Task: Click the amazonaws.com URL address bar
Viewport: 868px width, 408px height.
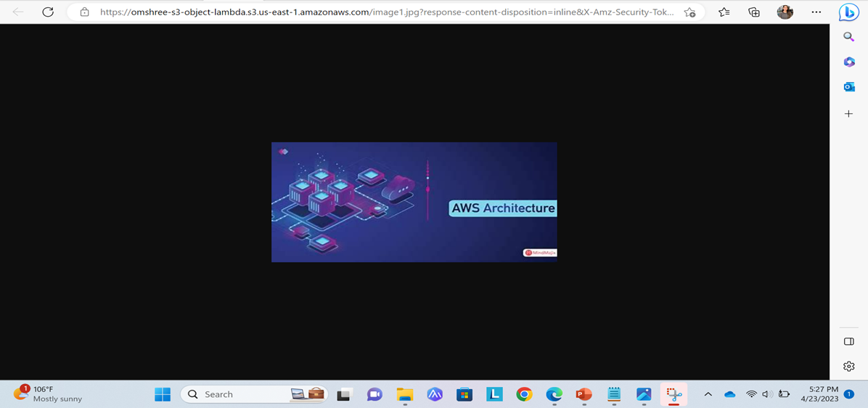Action: click(385, 12)
